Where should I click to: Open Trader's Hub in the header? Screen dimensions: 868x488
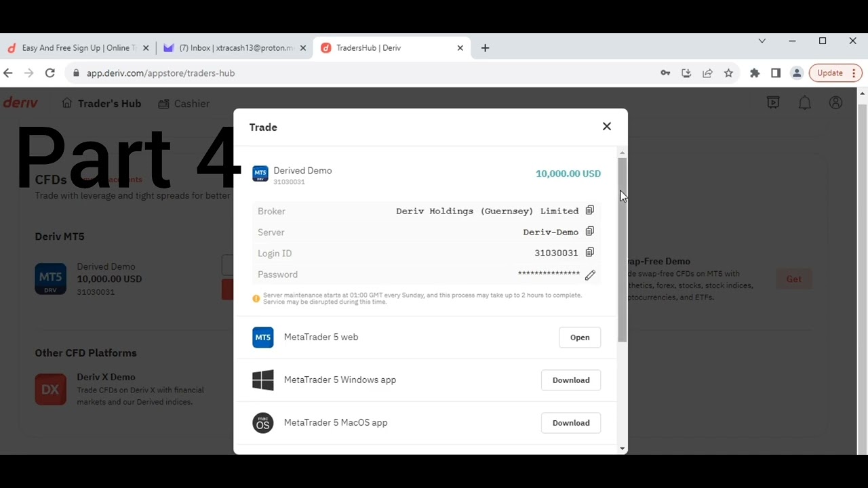pyautogui.click(x=101, y=104)
